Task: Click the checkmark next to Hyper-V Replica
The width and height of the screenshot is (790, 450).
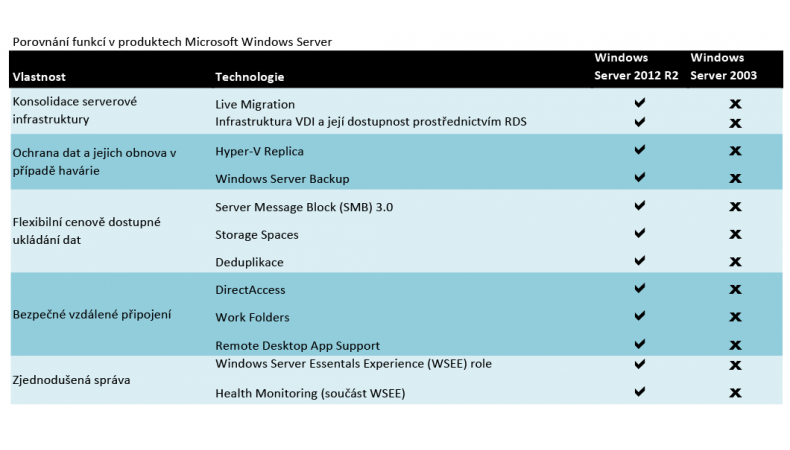Action: click(x=639, y=150)
